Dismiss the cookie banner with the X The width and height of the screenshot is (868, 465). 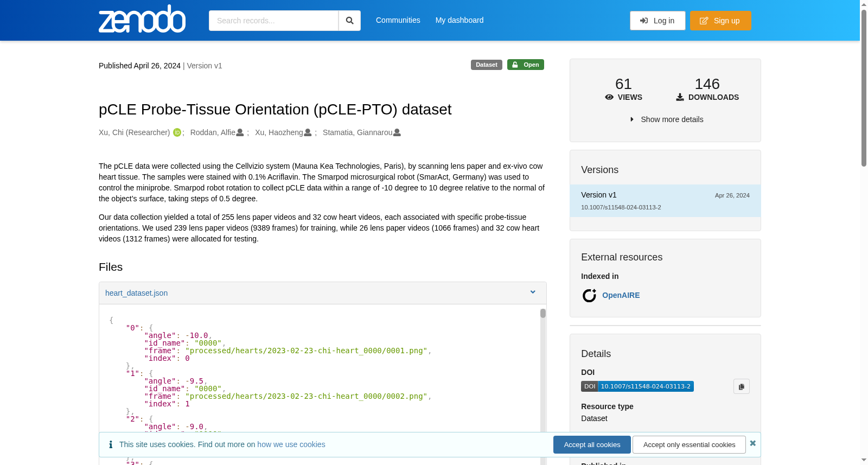tap(753, 443)
